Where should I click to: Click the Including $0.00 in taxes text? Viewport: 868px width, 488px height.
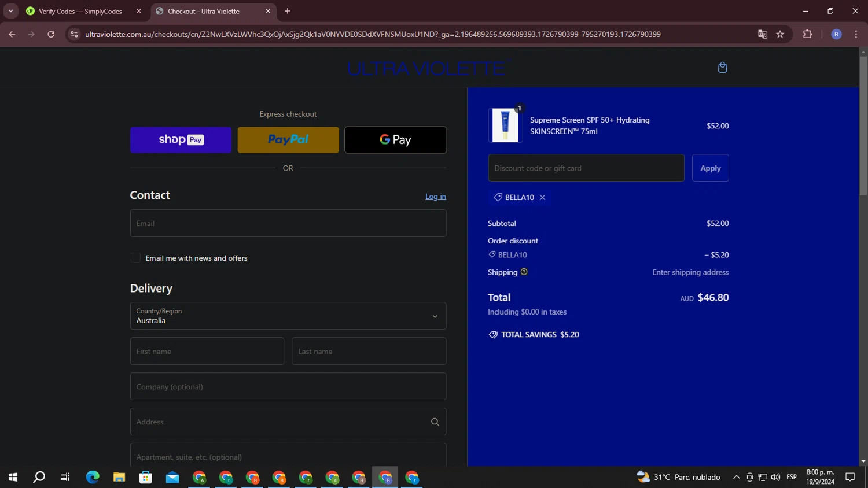[x=527, y=312]
